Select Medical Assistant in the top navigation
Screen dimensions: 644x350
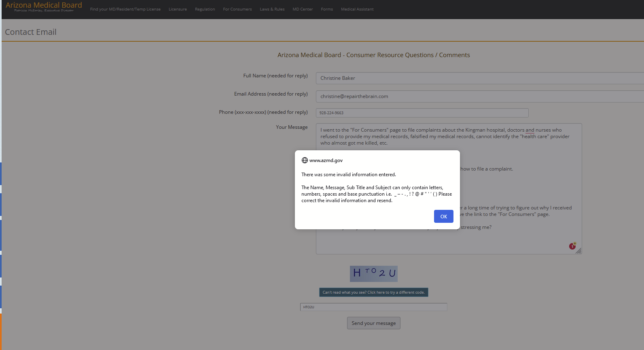point(357,9)
